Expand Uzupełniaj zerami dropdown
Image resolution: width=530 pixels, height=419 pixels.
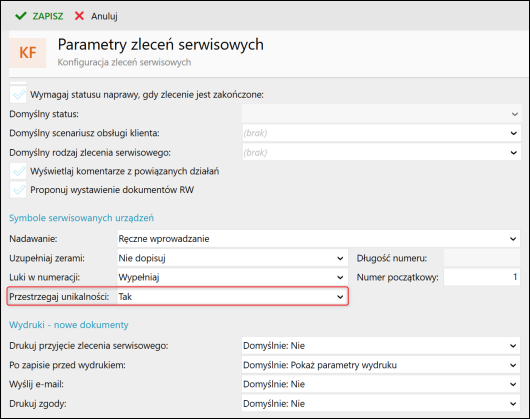point(232,258)
